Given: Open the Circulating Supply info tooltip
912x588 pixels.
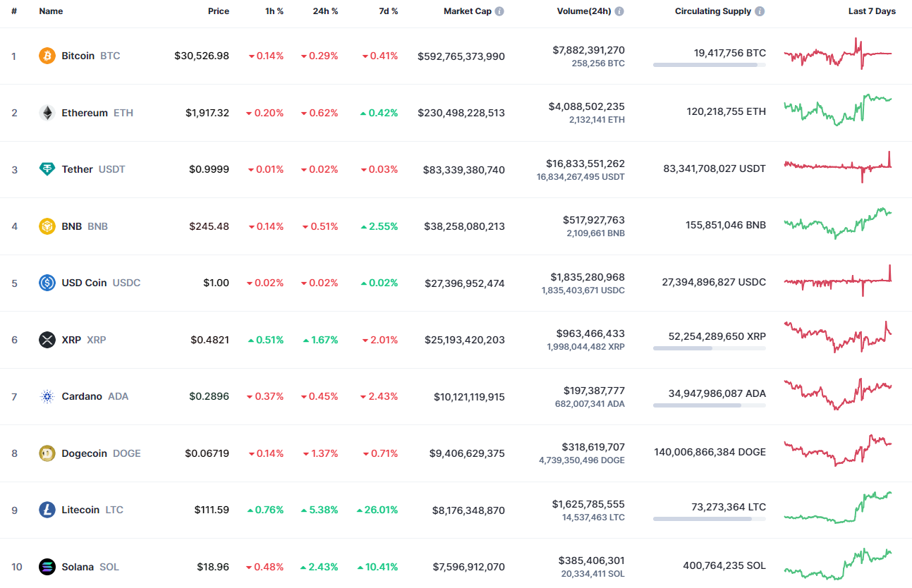Looking at the screenshot, I should coord(758,11).
